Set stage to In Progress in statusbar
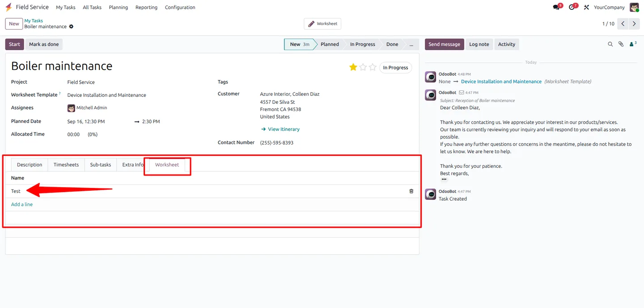This screenshot has height=308, width=644. point(362,44)
